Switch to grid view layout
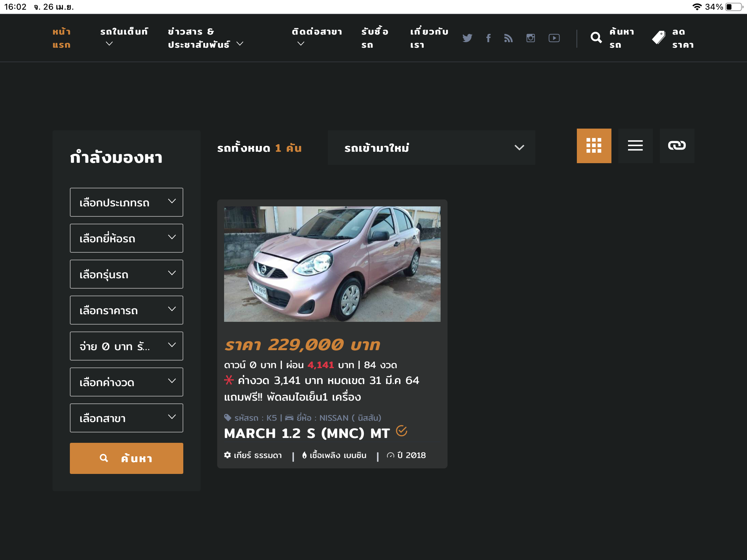 tap(594, 146)
